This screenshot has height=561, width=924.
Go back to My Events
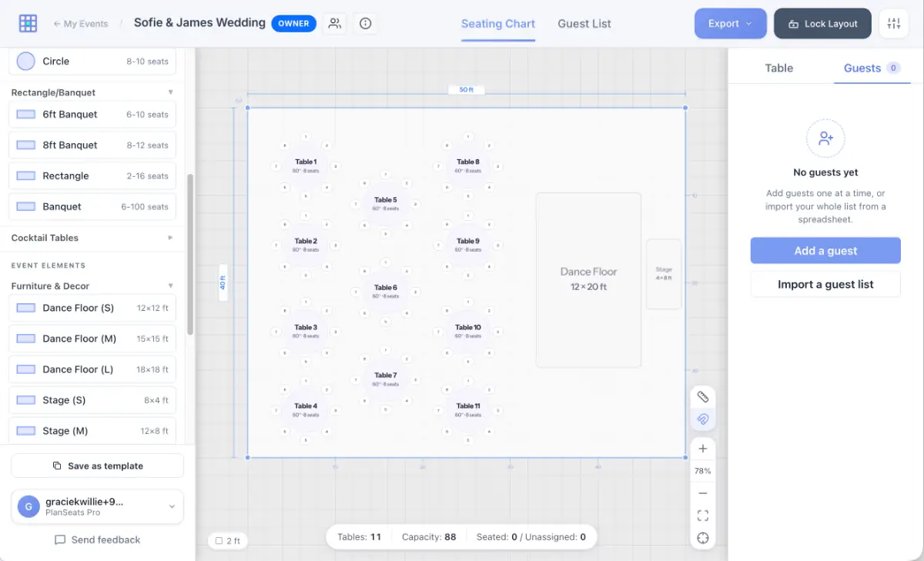click(x=81, y=24)
